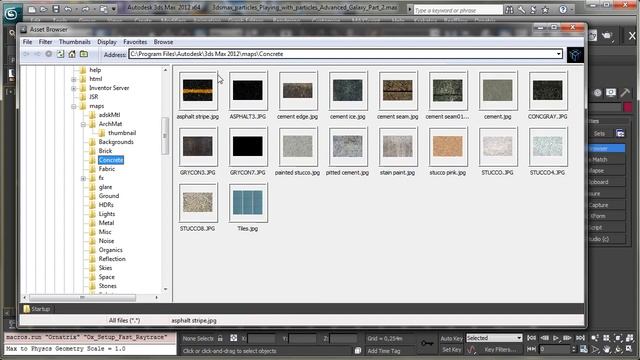Click Open File icon in quick access toolbar

(44, 9)
